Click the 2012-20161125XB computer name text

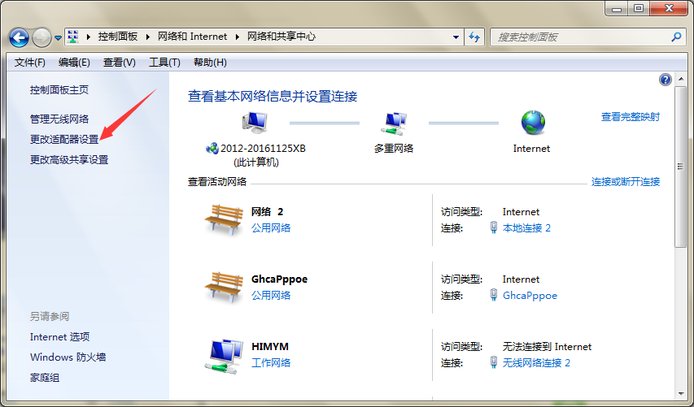click(x=263, y=148)
